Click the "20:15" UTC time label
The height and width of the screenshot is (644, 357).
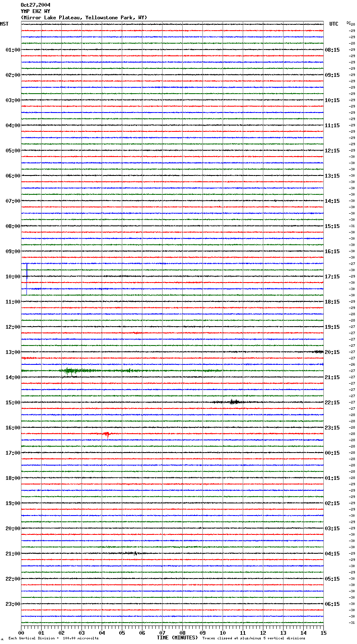point(332,352)
